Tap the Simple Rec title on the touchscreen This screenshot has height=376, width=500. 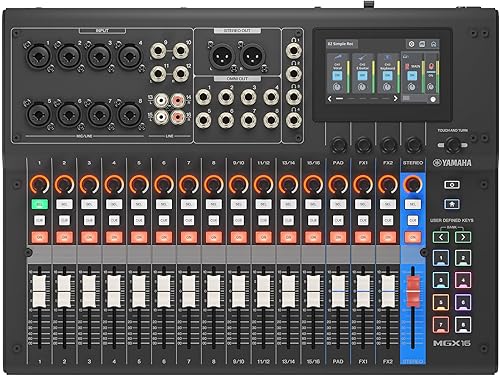pyautogui.click(x=340, y=44)
